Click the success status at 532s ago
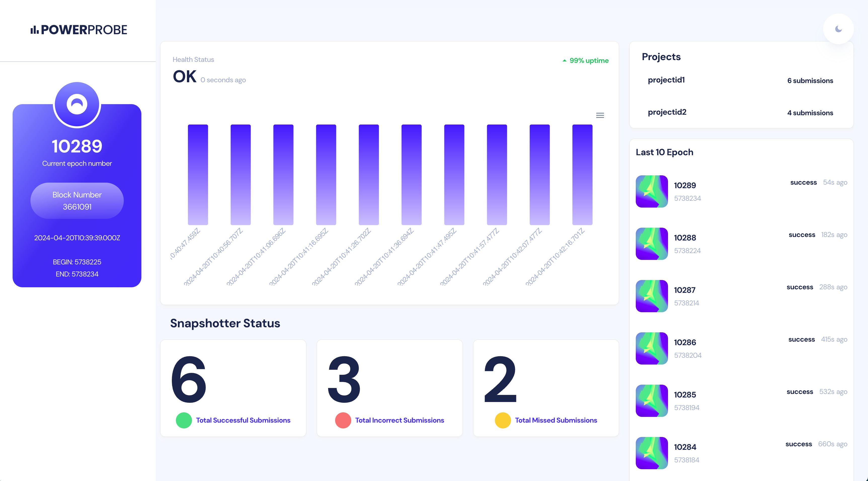868x481 pixels. tap(800, 392)
